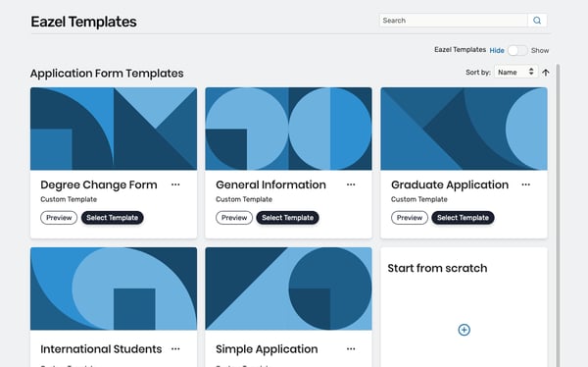The height and width of the screenshot is (367, 588).
Task: Open more options for Degree Change Form
Action: click(175, 184)
